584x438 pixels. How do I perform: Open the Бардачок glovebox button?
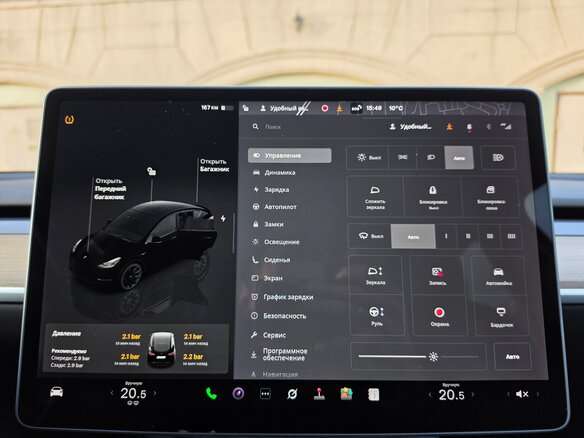click(x=501, y=316)
